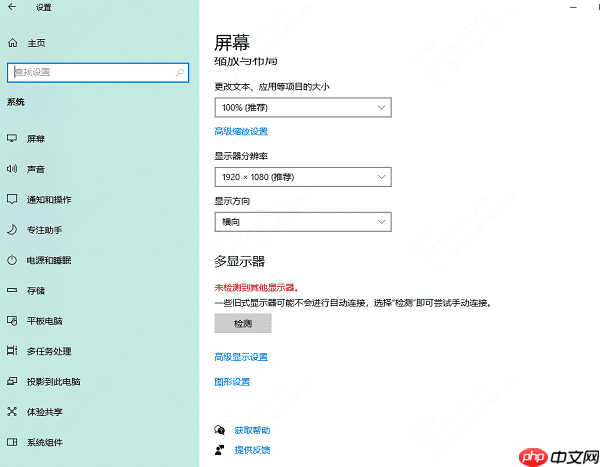The width and height of the screenshot is (600, 467).
Task: Select the 系统组件 icon
Action: tap(12, 442)
